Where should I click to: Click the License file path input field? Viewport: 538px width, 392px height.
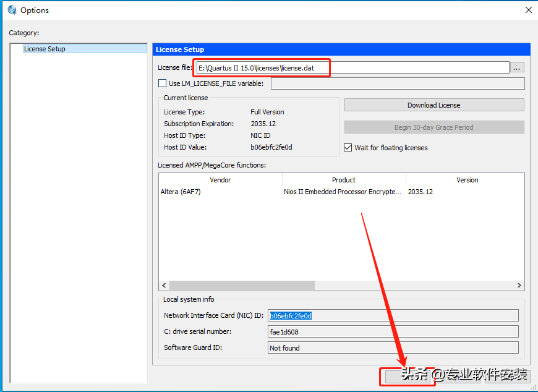click(353, 67)
